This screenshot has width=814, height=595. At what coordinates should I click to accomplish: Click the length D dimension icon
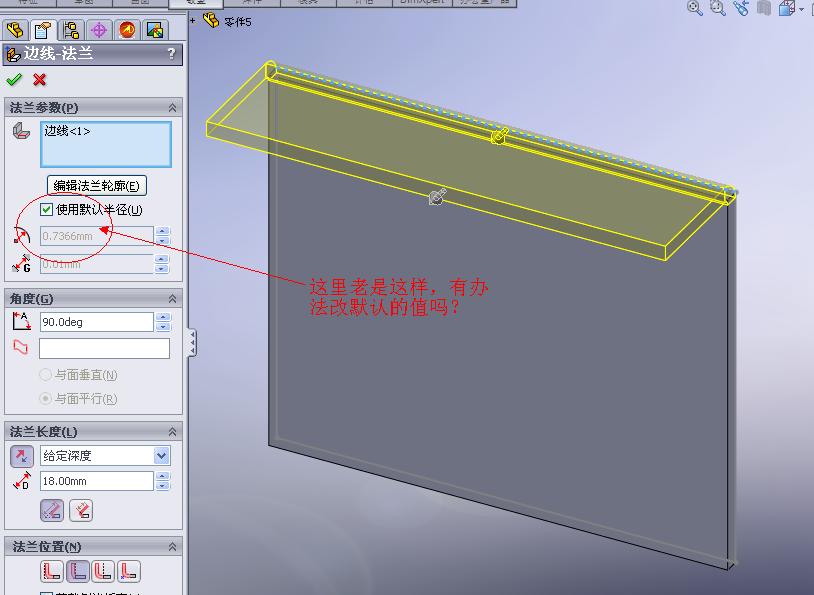point(21,481)
